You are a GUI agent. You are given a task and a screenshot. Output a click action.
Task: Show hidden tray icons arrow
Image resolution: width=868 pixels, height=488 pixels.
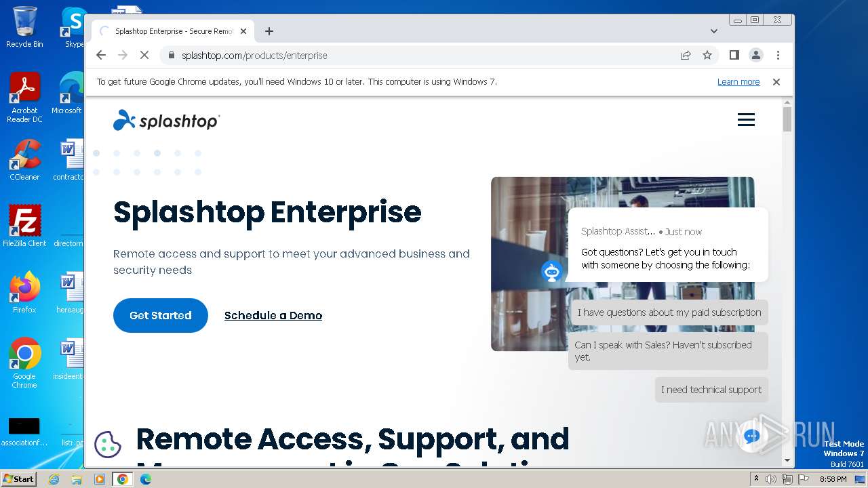[x=756, y=479]
